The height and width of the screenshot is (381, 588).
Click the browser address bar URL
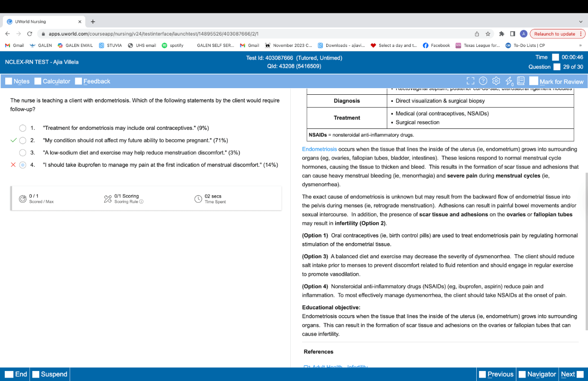click(x=153, y=34)
